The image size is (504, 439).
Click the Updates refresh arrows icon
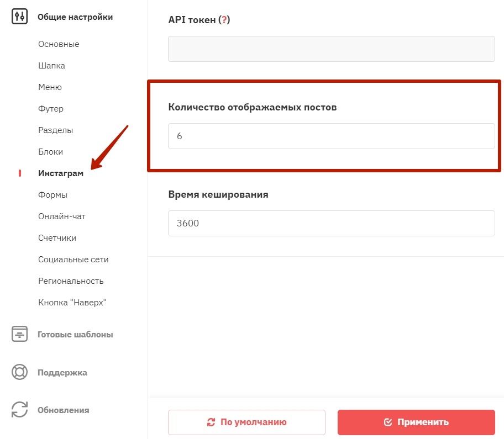19,410
